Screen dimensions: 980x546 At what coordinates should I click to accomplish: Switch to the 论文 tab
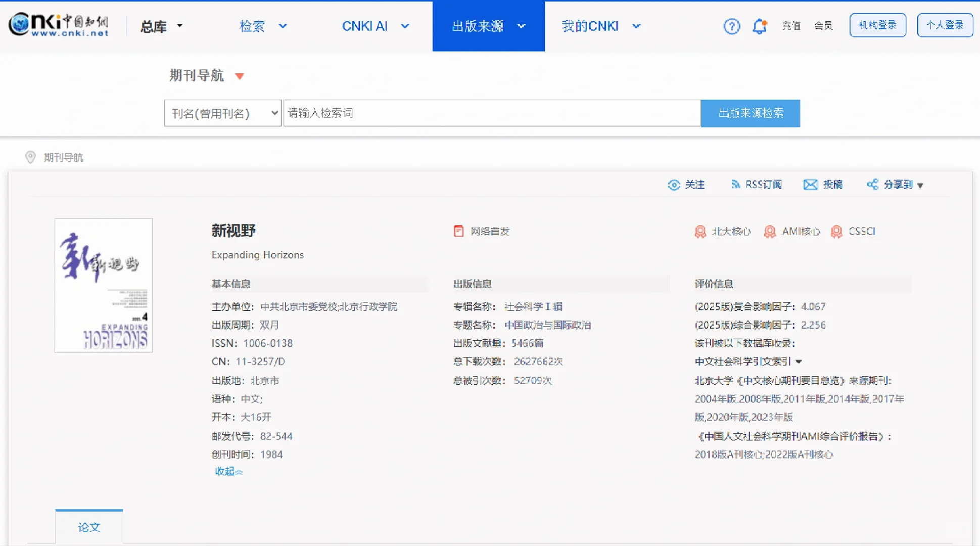[89, 527]
